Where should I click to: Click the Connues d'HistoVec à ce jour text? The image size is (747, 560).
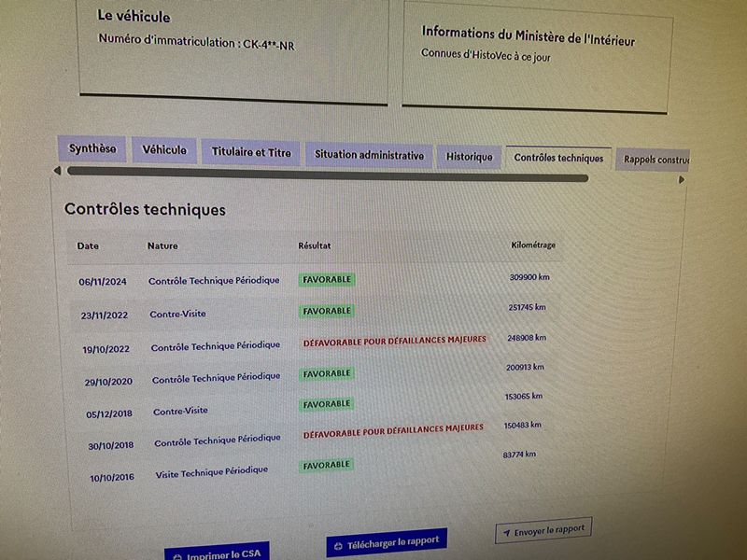pos(486,55)
